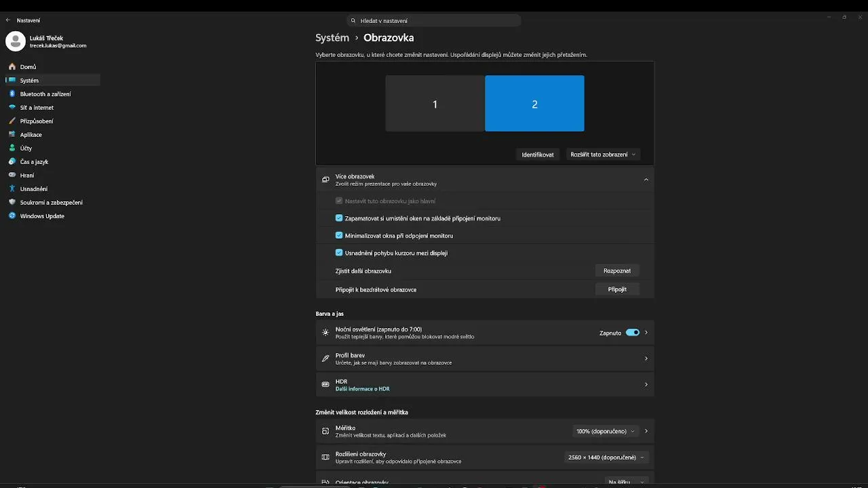This screenshot has width=868, height=488.
Task: Open the Přizpůsobení section
Action: 53,121
